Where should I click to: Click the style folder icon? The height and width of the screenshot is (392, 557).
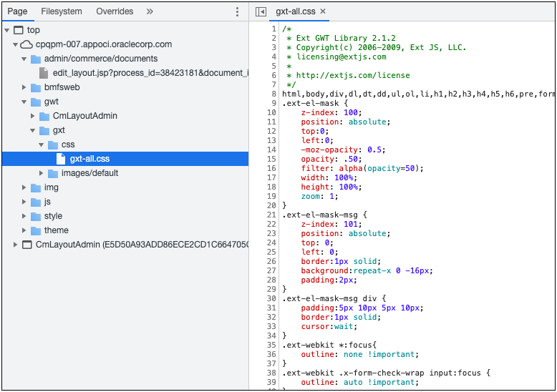tap(36, 216)
